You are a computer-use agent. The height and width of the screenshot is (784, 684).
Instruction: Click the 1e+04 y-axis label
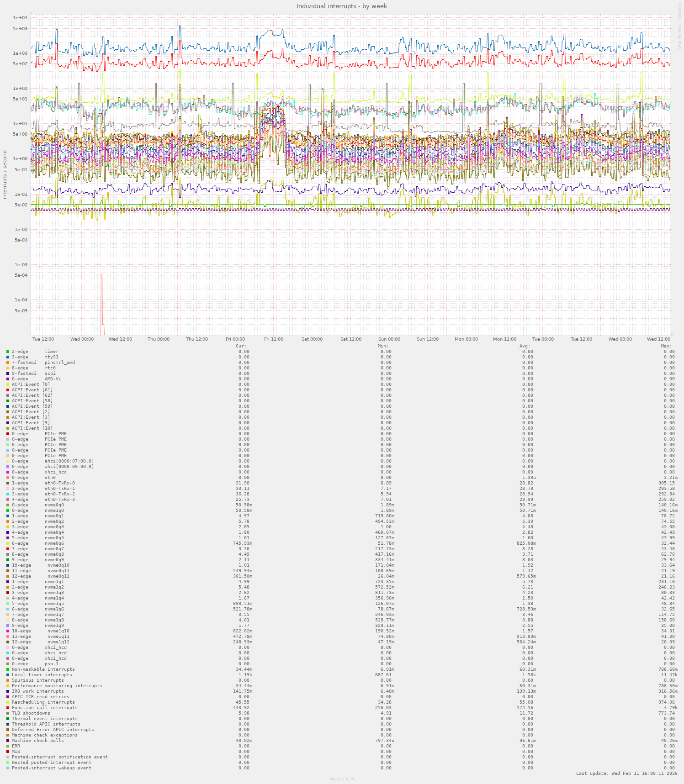[x=20, y=18]
